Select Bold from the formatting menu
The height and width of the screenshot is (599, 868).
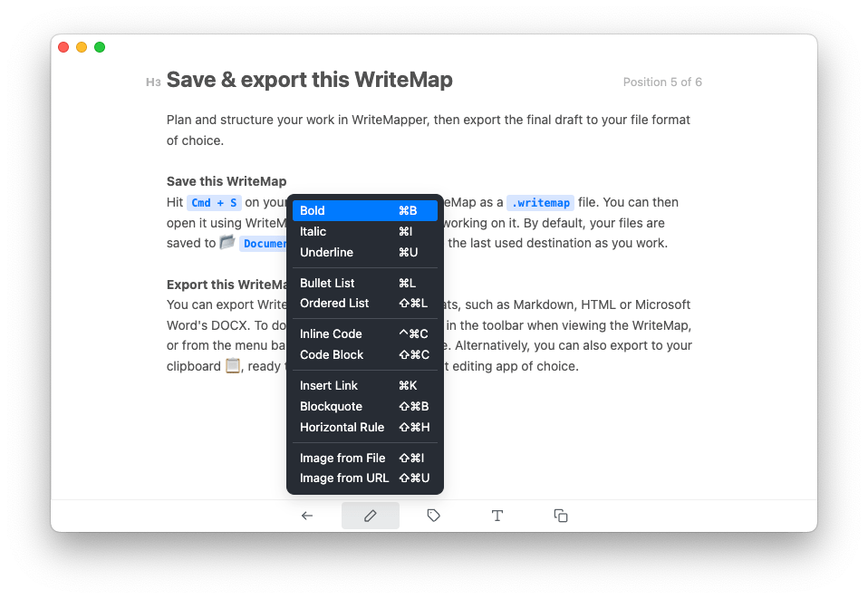coord(365,210)
